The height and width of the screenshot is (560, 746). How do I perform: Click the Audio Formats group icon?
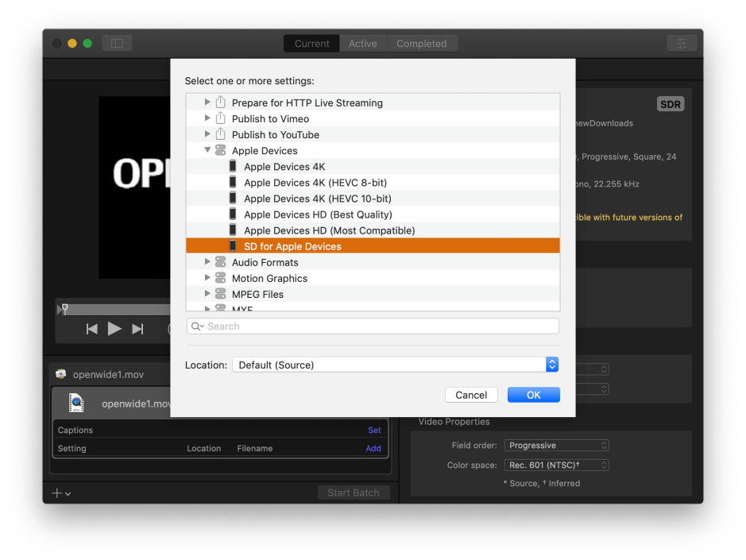click(219, 262)
